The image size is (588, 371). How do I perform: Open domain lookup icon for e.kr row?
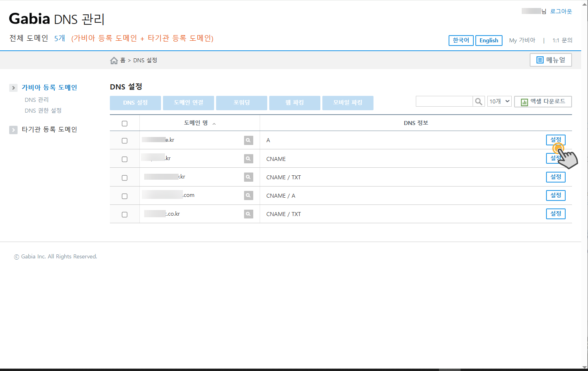[248, 140]
